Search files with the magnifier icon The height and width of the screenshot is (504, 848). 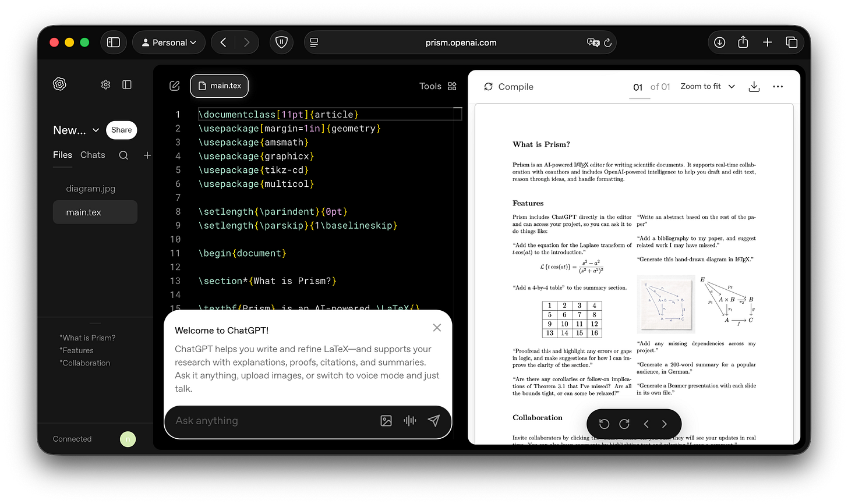click(123, 155)
